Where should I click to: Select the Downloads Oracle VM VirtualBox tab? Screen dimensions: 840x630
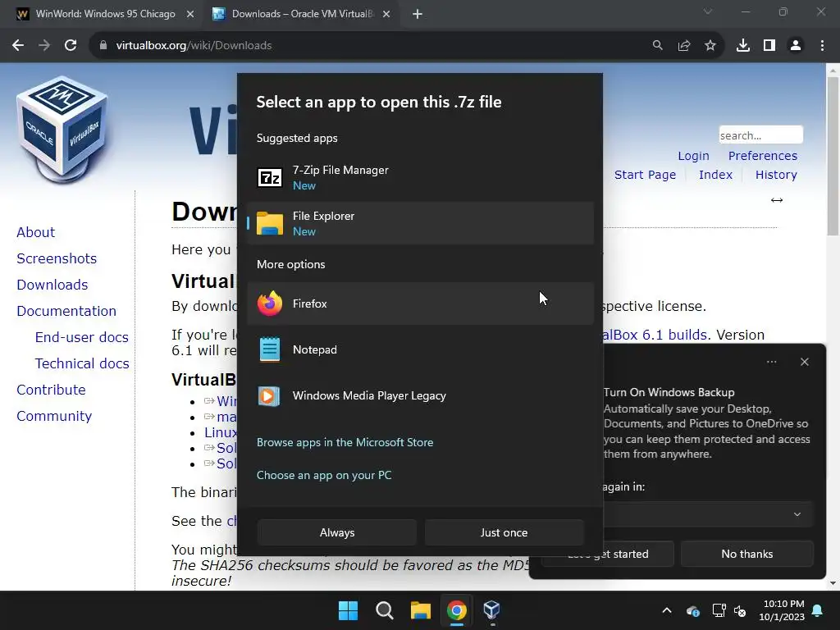point(302,14)
